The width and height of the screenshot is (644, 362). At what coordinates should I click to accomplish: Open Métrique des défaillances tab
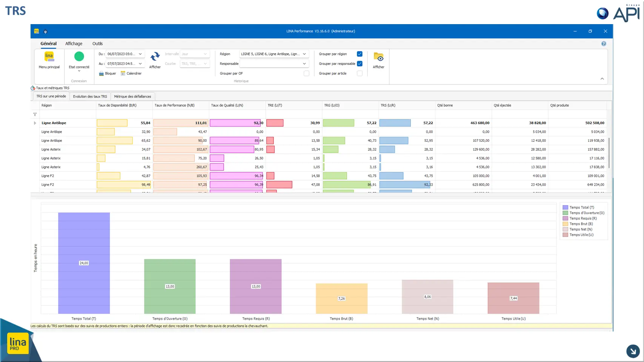[x=132, y=97]
